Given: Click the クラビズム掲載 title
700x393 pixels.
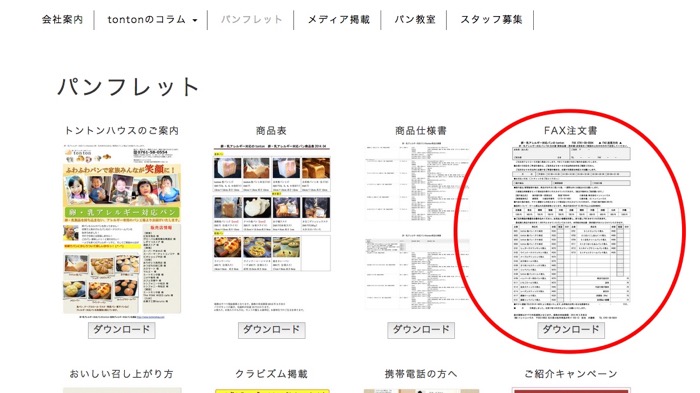Looking at the screenshot, I should pyautogui.click(x=271, y=374).
